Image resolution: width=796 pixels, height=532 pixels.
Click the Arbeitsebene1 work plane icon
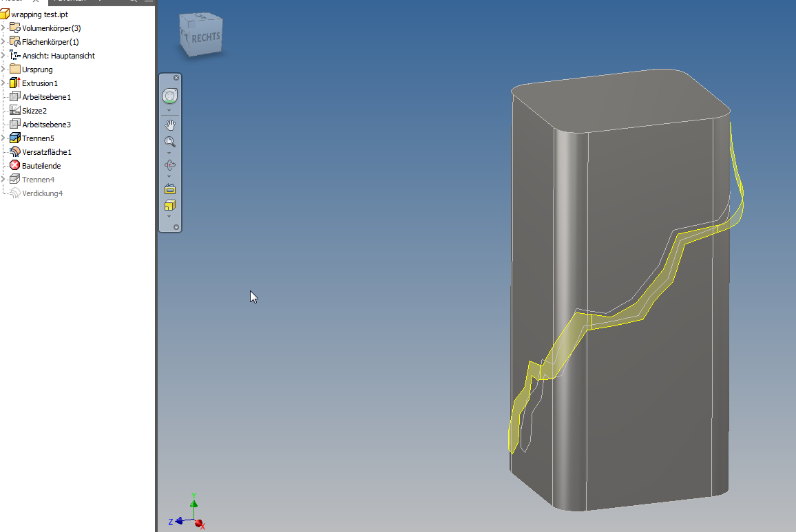(x=14, y=96)
